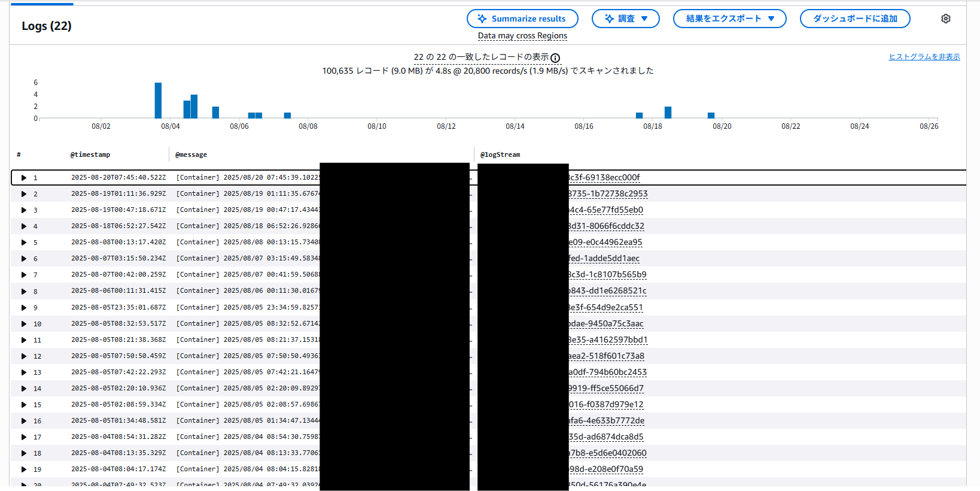Click the histogram bar after 08/18
Viewport: 980px width, 491px height.
pos(668,113)
